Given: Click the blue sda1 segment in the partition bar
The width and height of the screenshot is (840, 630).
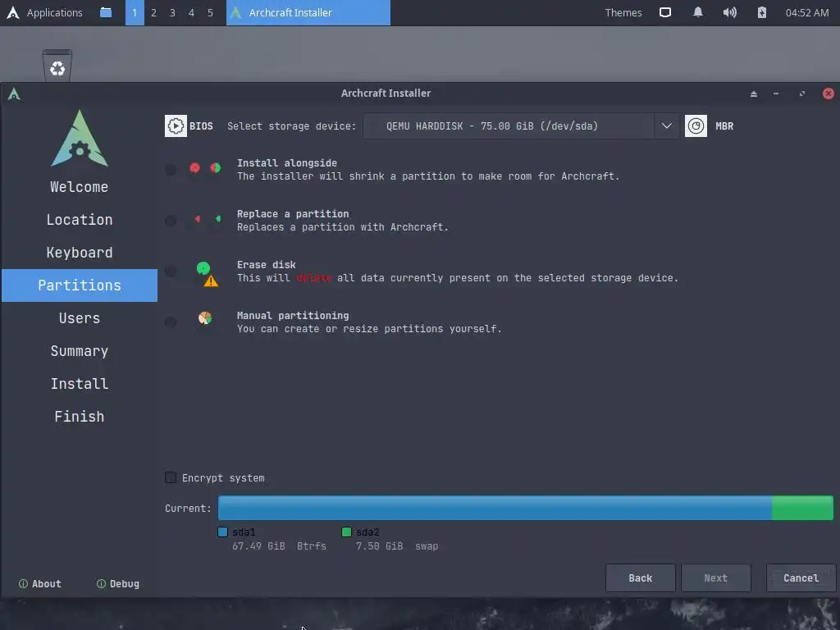Looking at the screenshot, I should [x=495, y=508].
